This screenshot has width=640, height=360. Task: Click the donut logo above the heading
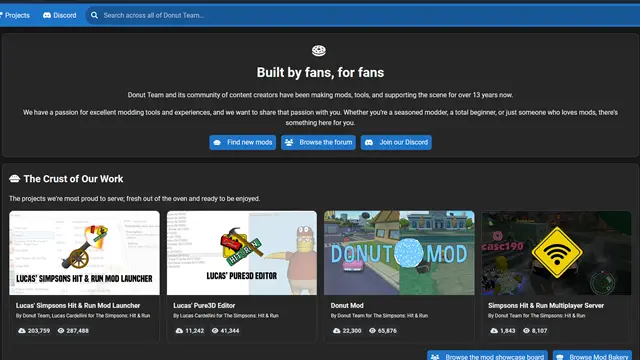coord(319,51)
